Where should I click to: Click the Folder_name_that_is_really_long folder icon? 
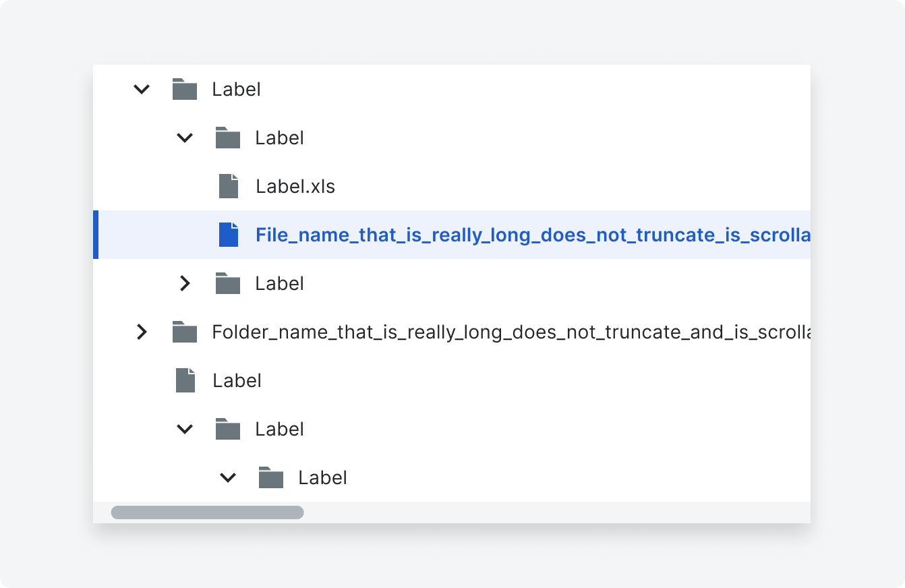coord(185,332)
